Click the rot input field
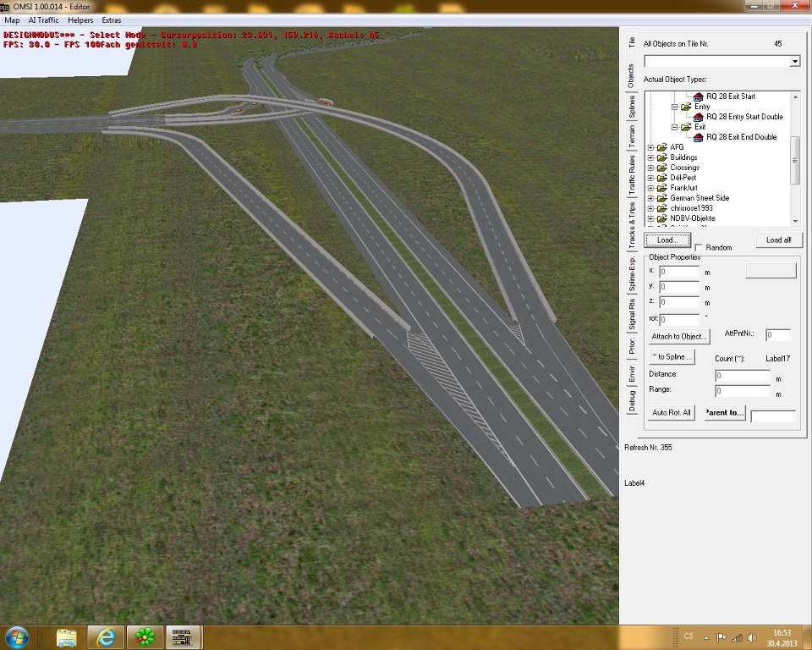This screenshot has width=812, height=650. click(679, 319)
